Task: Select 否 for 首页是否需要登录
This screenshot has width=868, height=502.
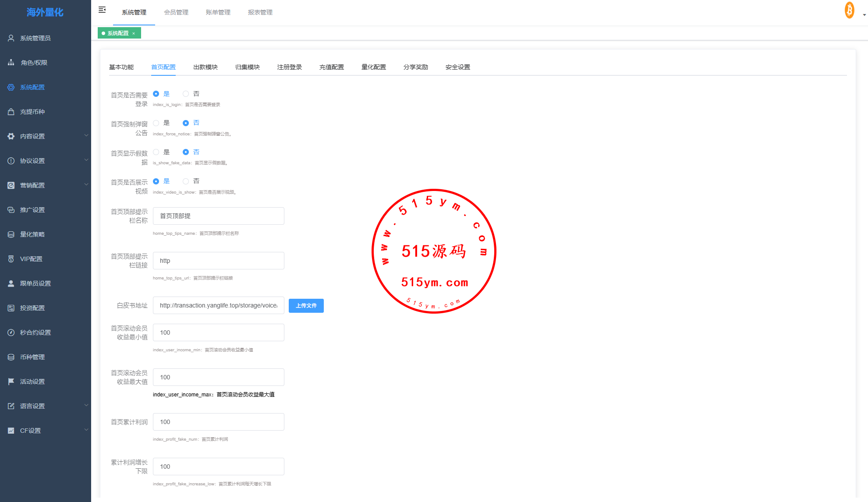Action: pyautogui.click(x=186, y=94)
